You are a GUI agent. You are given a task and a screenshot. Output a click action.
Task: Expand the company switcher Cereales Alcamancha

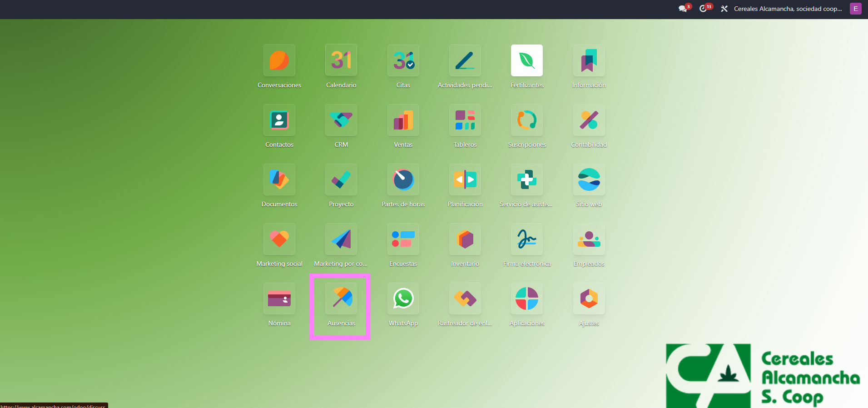pyautogui.click(x=788, y=9)
